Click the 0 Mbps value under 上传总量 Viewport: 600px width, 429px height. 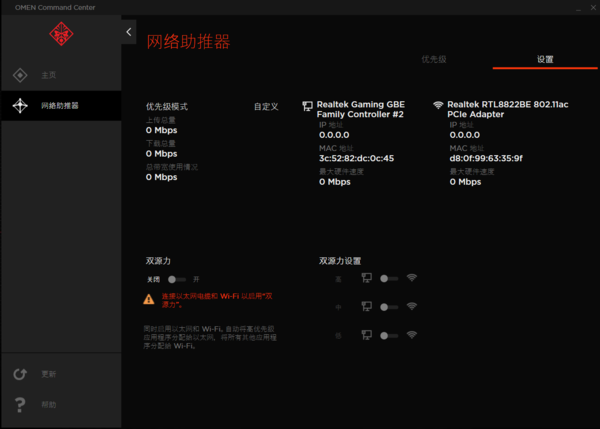point(161,130)
